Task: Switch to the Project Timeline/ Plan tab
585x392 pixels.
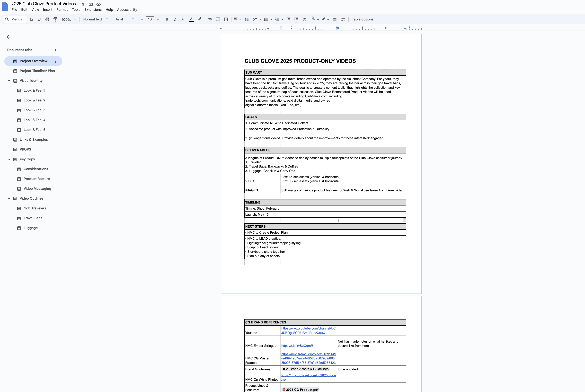Action: click(x=37, y=71)
